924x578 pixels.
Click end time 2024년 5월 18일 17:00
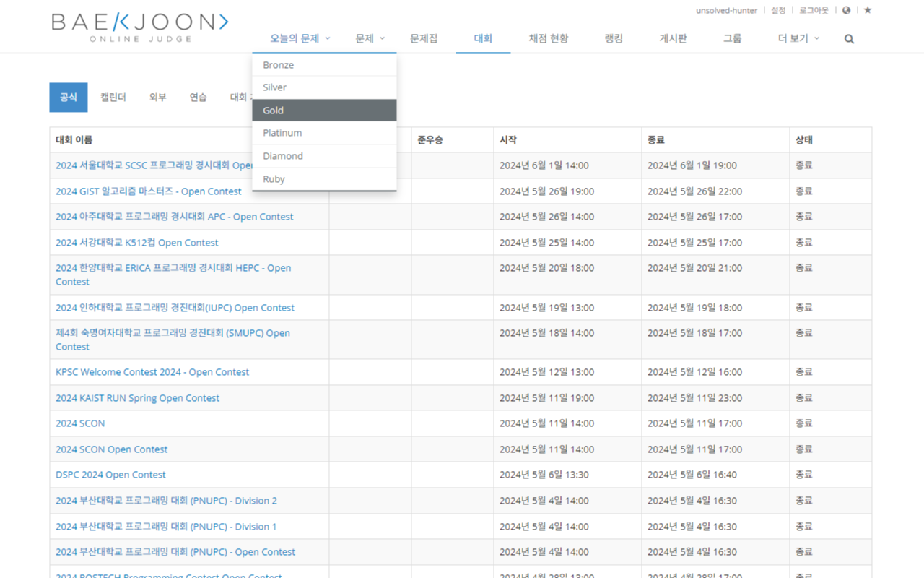tap(695, 333)
